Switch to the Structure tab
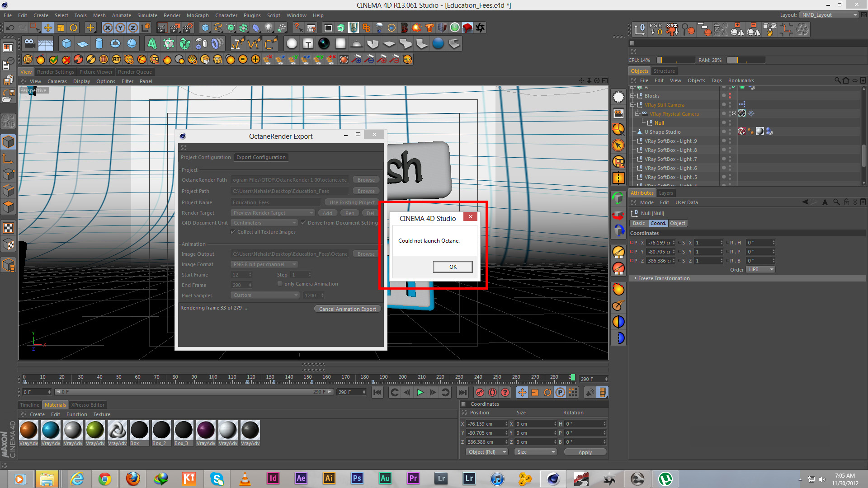 click(x=664, y=71)
